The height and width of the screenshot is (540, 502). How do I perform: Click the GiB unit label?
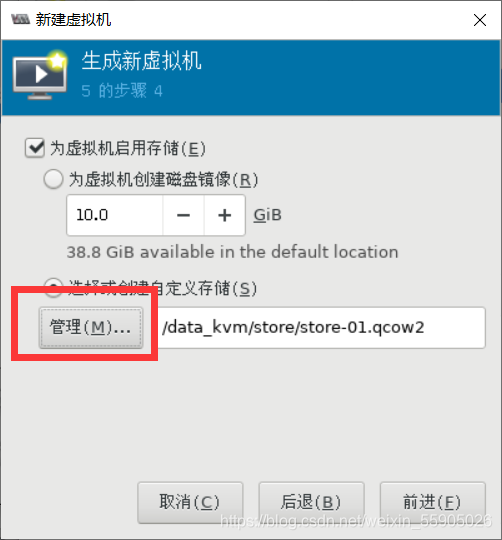268,215
